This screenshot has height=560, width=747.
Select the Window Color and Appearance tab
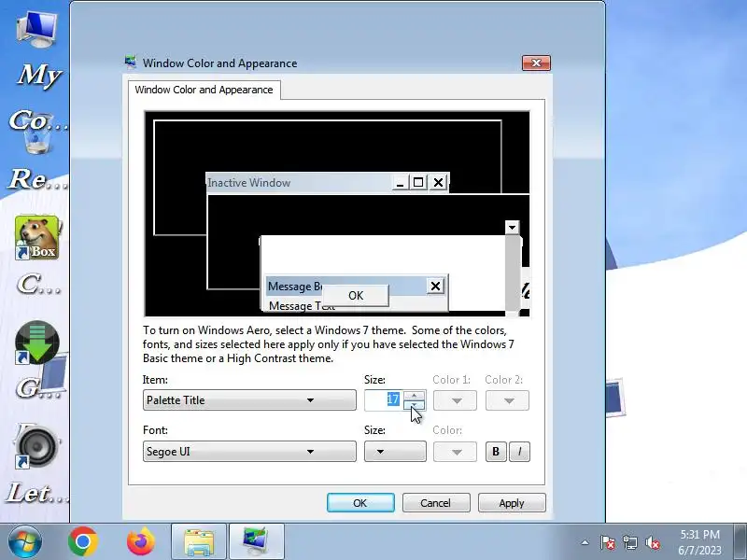click(x=204, y=90)
